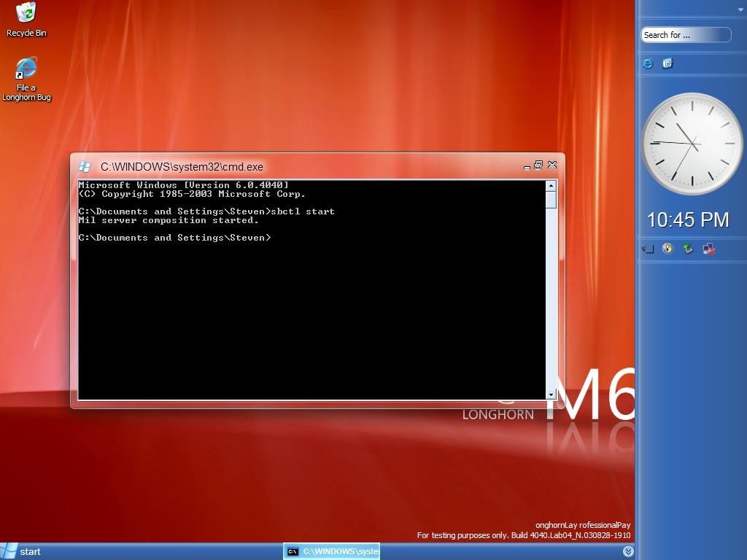The width and height of the screenshot is (747, 560).
Task: Click the last command prompt line in cmd
Action: click(x=174, y=238)
